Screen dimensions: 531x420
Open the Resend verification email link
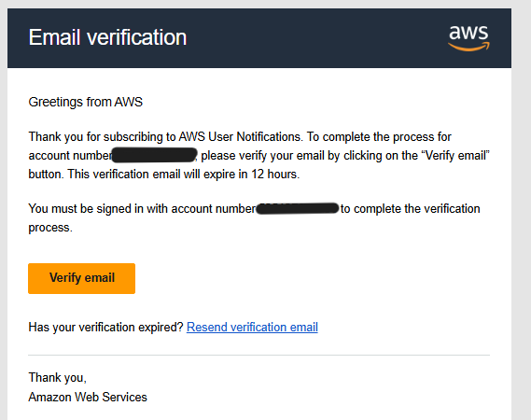point(252,328)
